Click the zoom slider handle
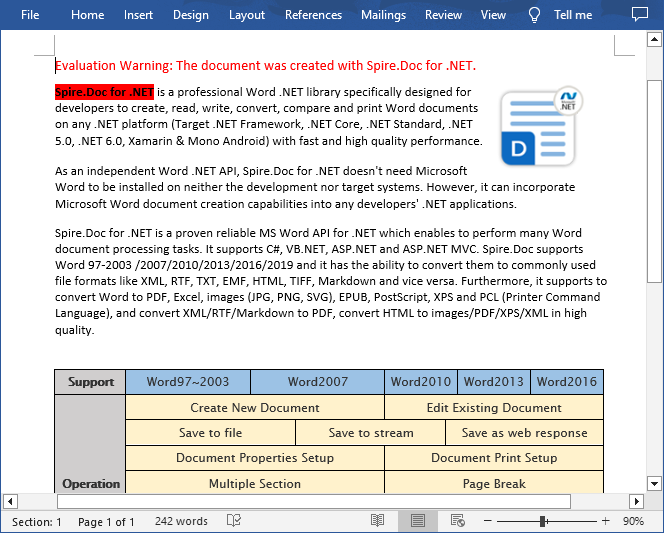 click(x=542, y=521)
